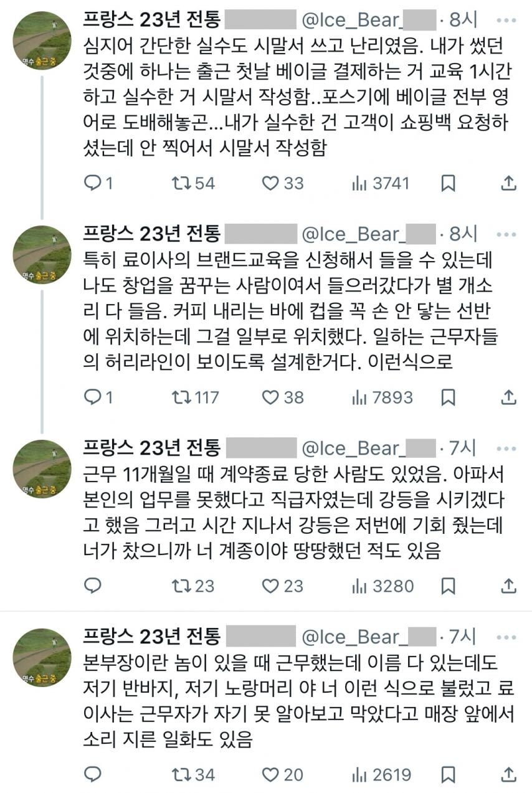The width and height of the screenshot is (532, 793).
Task: Like the tweet with 38 likes
Action: pos(270,397)
